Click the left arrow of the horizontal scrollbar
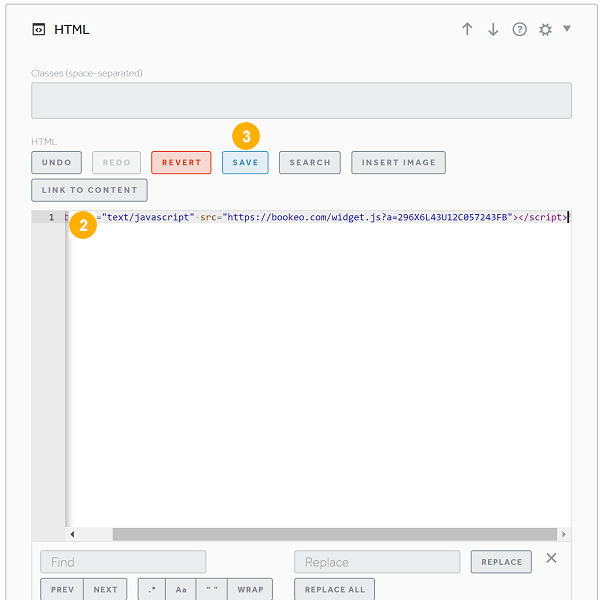 click(x=72, y=534)
